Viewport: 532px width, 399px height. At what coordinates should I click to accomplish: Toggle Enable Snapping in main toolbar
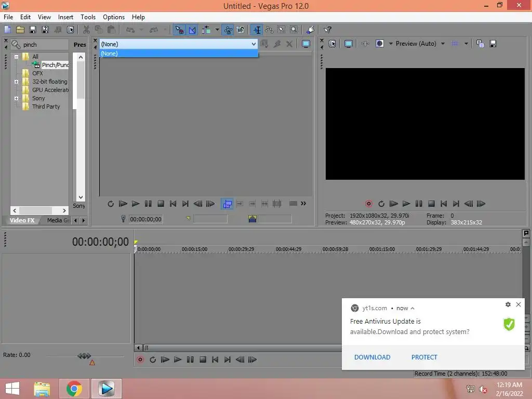tap(179, 30)
